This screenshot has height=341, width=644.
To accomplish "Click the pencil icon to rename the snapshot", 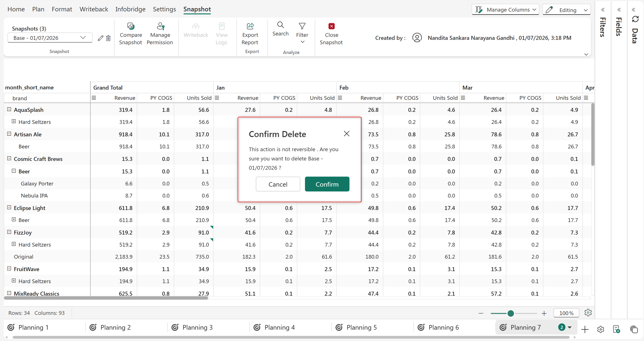I will click(100, 38).
